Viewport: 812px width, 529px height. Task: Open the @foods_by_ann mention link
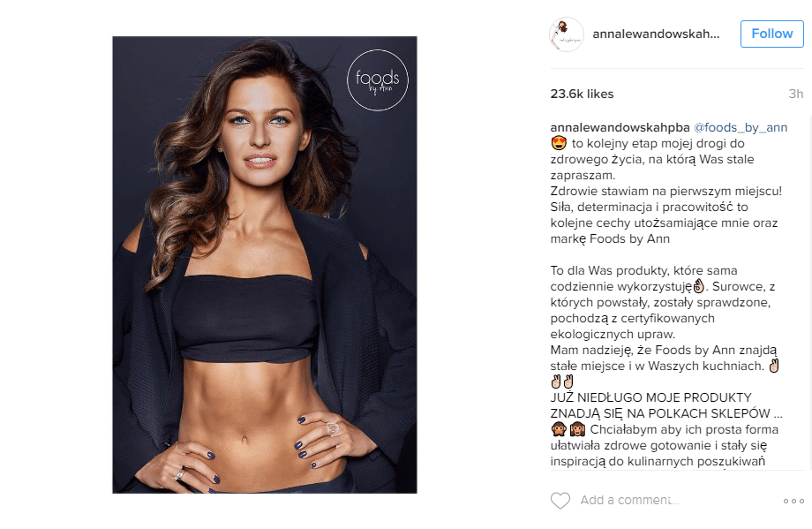[740, 127]
